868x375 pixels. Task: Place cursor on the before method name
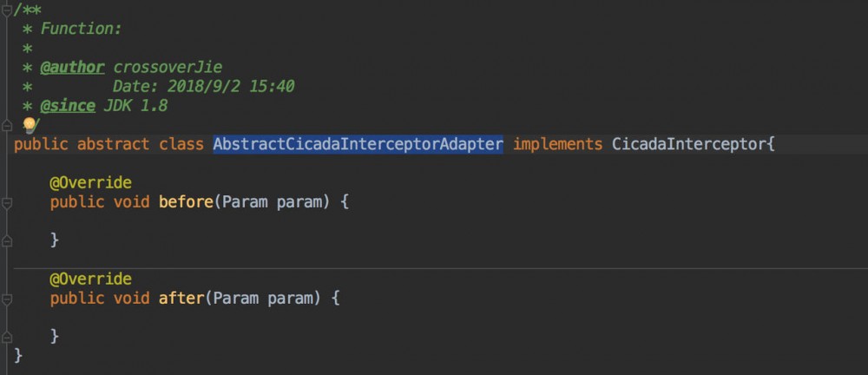186,202
